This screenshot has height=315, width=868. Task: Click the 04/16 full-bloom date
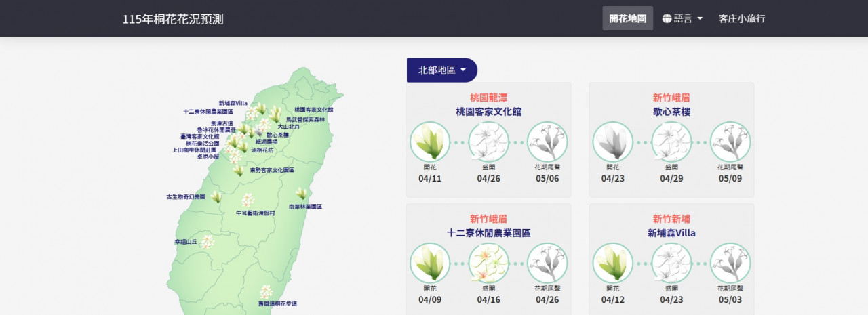point(488,300)
